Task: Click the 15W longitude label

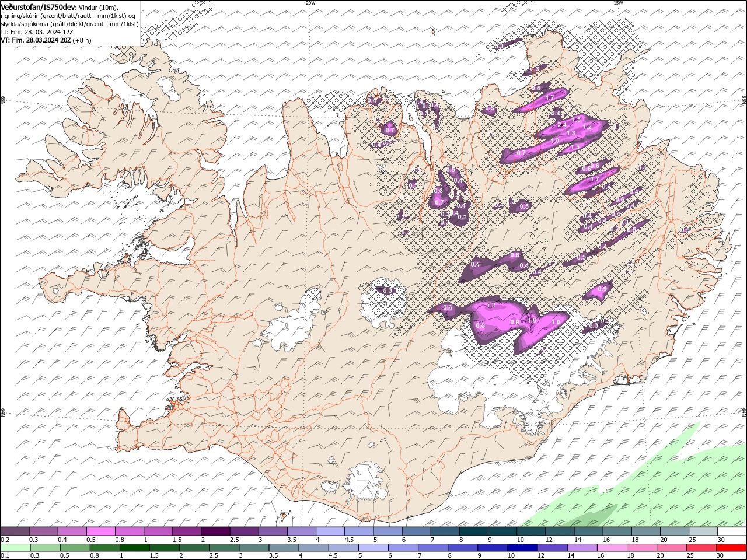Action: click(618, 3)
